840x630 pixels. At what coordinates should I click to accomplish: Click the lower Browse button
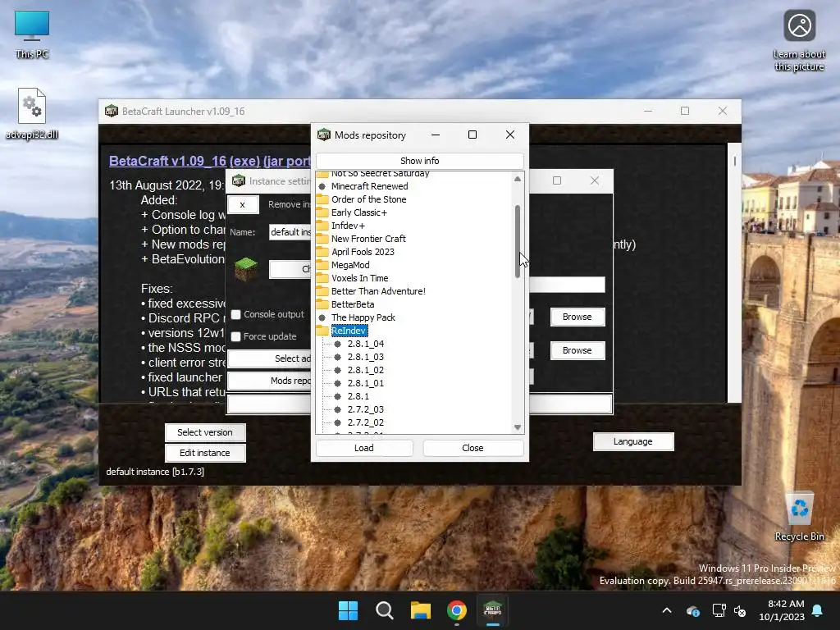click(x=577, y=350)
